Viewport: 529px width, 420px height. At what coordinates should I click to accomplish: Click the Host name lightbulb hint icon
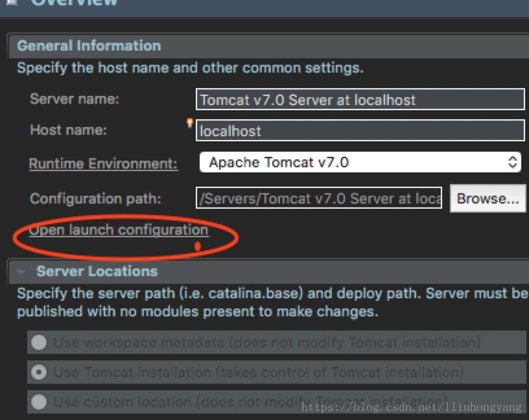189,122
